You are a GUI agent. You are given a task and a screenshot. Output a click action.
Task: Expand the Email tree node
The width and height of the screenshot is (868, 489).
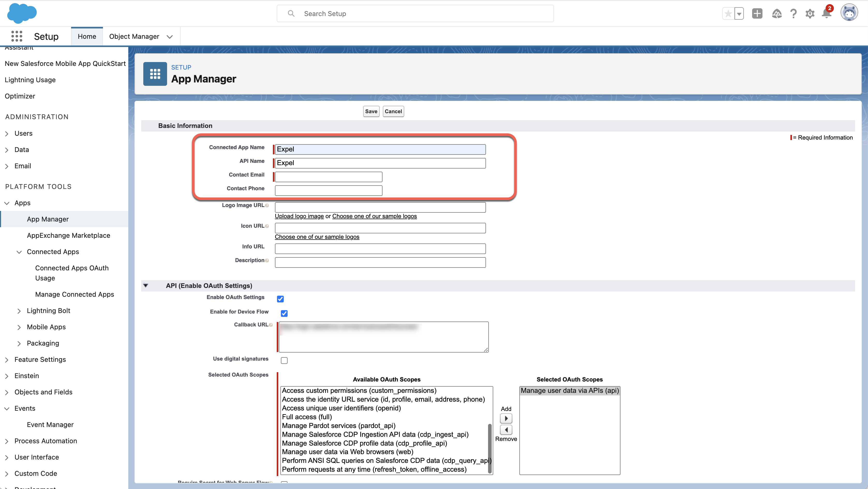point(7,166)
